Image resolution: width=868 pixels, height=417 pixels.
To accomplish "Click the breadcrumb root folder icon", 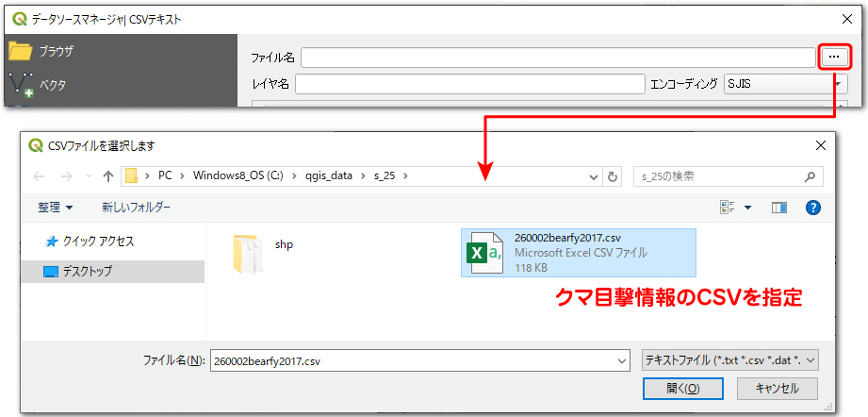I will (131, 176).
